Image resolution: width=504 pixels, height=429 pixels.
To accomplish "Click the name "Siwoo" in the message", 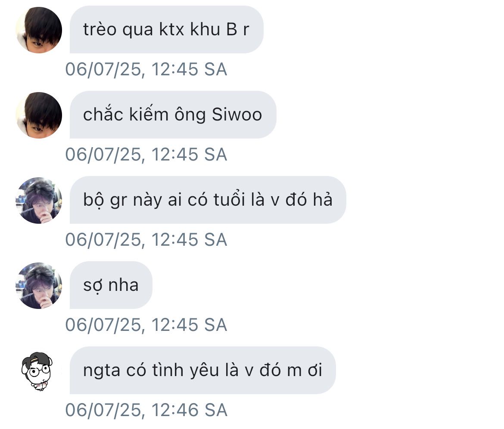I will coord(237,114).
